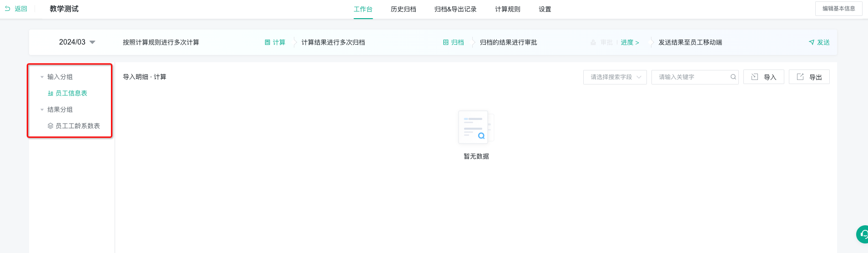868x253 pixels.
Task: Click the 归档 archive icon
Action: [x=446, y=42]
